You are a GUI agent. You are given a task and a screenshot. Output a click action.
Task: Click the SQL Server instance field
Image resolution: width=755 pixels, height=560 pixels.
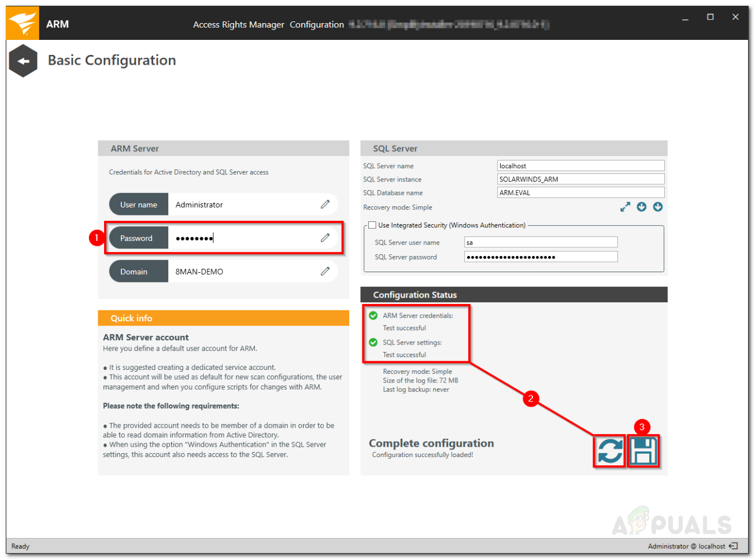[581, 179]
